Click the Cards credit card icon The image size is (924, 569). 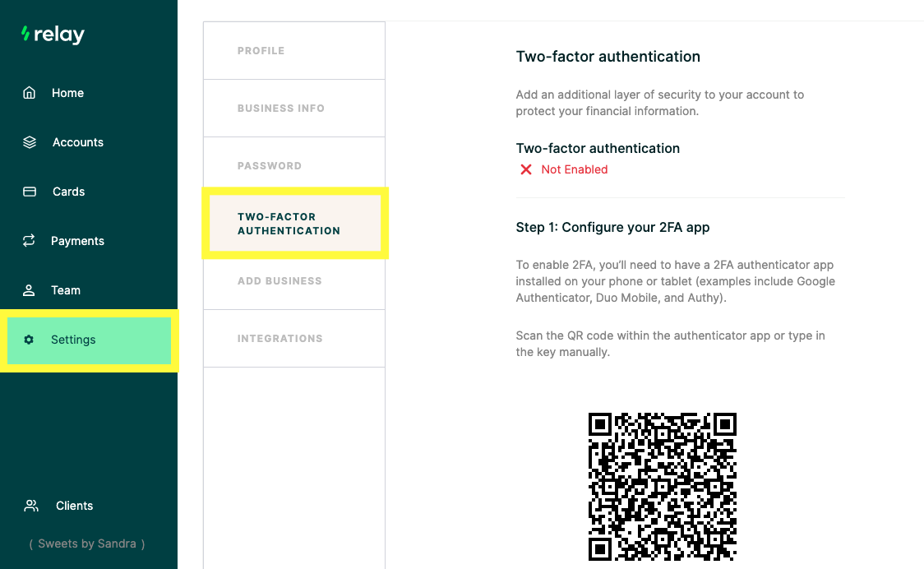point(30,192)
